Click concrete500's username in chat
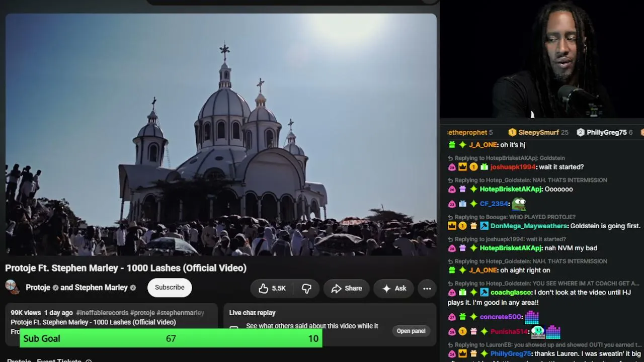644x362 pixels. [x=501, y=317]
